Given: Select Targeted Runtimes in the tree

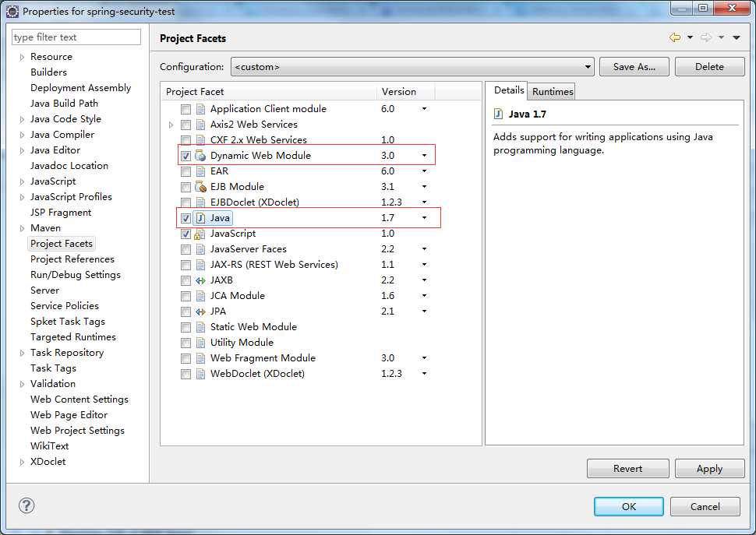Looking at the screenshot, I should [x=72, y=336].
